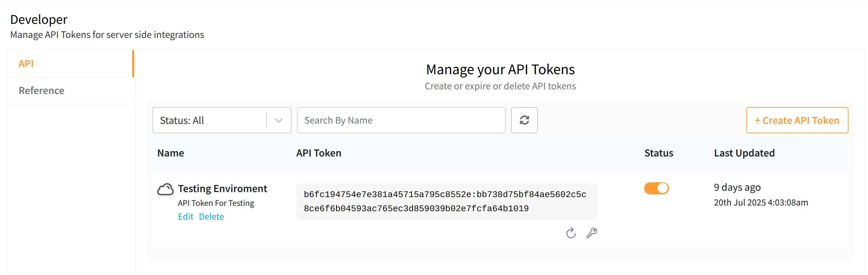Switch to the API sidebar tab
The image size is (868, 275).
[x=26, y=64]
